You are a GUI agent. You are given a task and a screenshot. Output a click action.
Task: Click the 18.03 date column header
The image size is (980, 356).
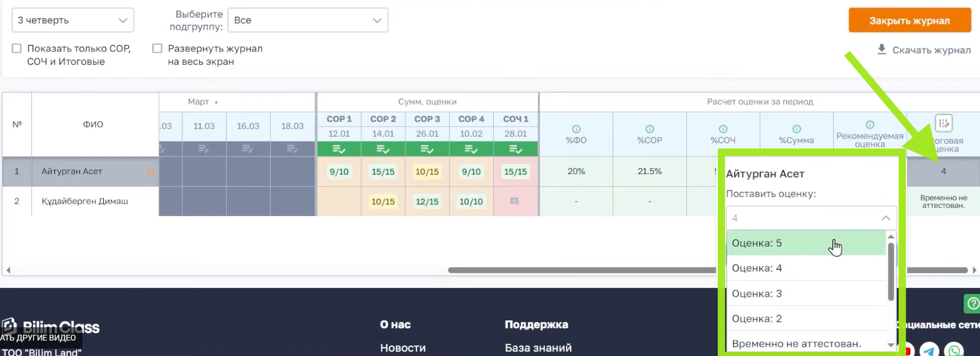pos(292,126)
